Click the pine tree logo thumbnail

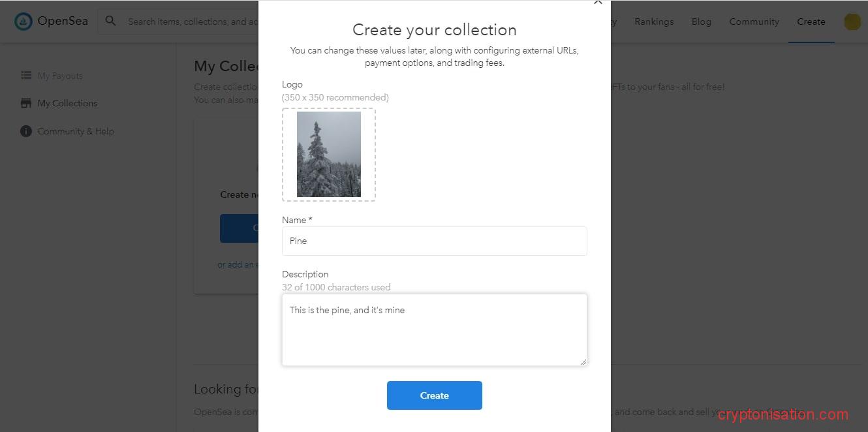pyautogui.click(x=329, y=155)
